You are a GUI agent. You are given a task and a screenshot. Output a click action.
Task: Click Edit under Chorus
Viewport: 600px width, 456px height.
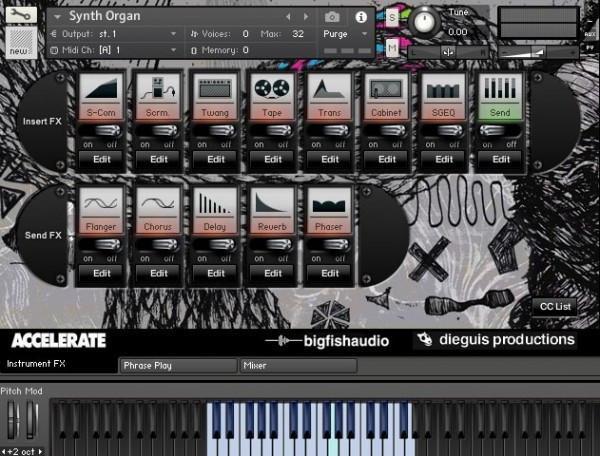coord(158,274)
